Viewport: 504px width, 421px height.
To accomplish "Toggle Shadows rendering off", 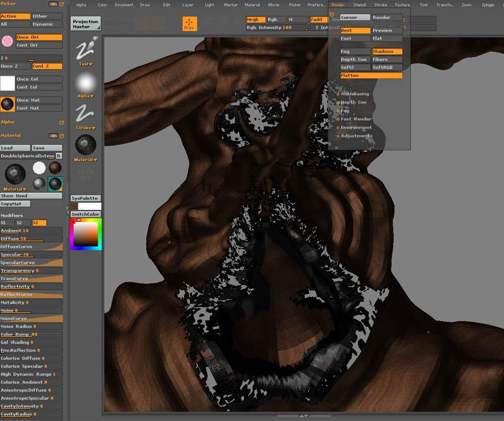I will coord(386,51).
